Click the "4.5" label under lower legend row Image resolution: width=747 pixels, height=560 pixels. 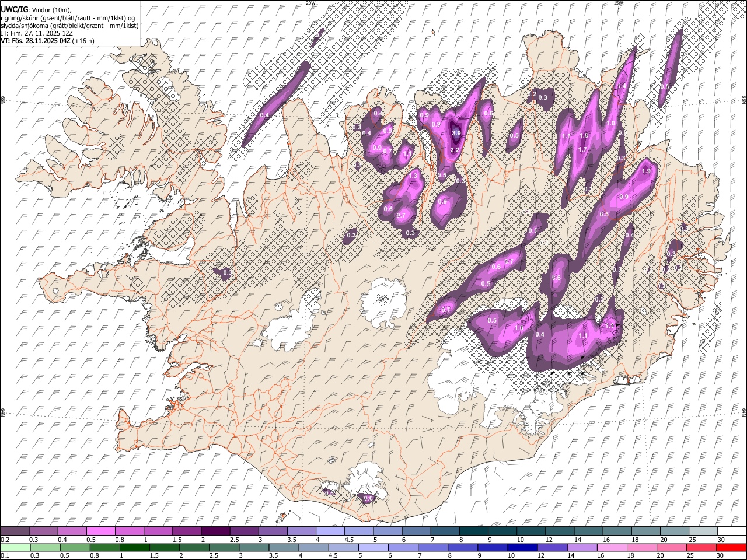pyautogui.click(x=332, y=556)
